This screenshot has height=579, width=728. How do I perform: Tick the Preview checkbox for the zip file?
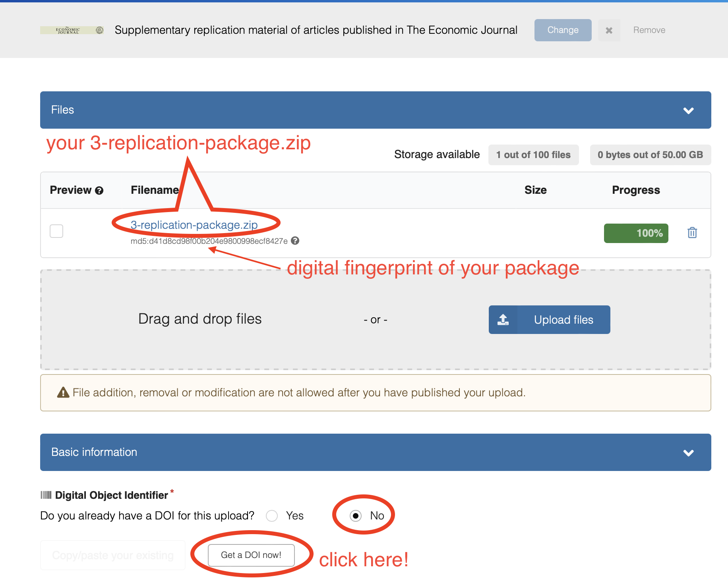56,231
